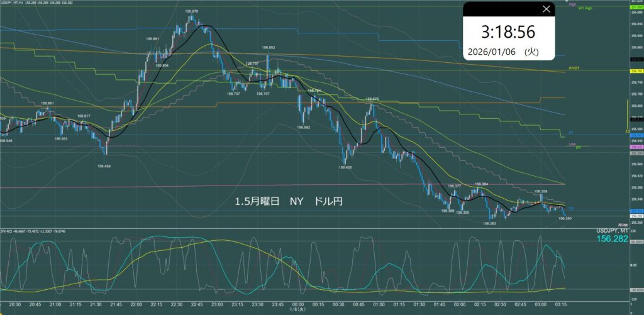Click the swing high label 156.675
The width and height of the screenshot is (644, 315).
372,99
